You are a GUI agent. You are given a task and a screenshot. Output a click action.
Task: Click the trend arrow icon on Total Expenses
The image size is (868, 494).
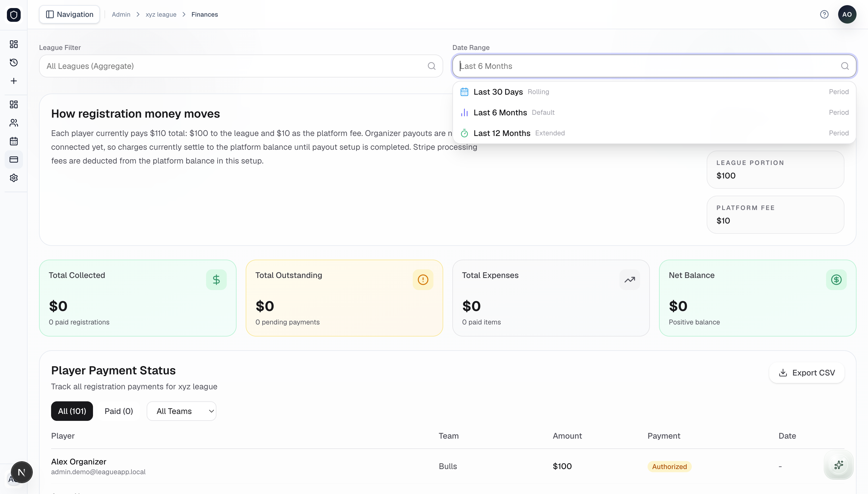[630, 280]
